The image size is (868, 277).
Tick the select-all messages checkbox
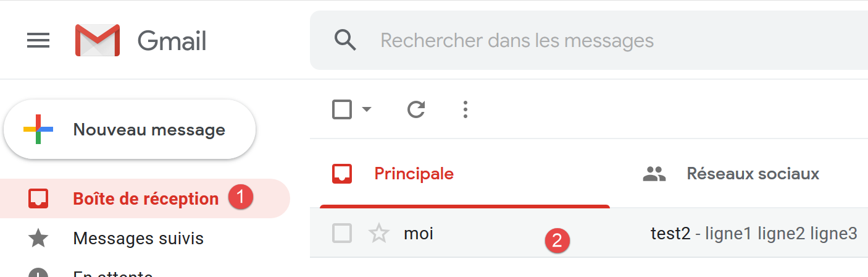tap(342, 110)
